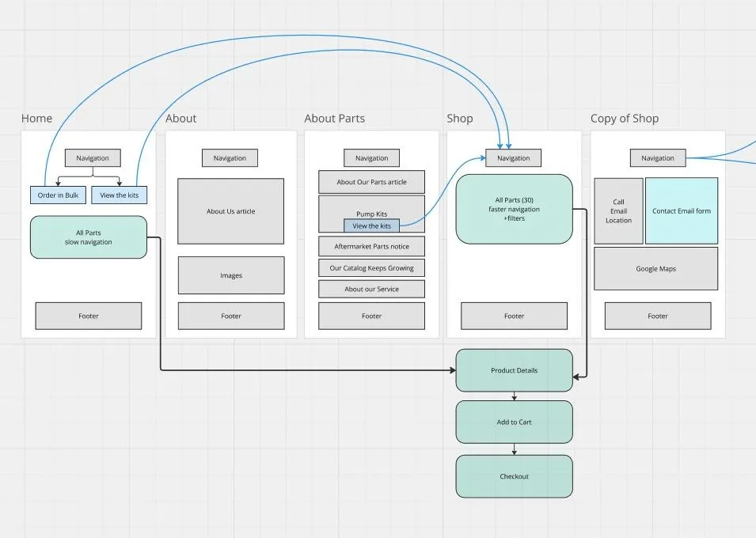Viewport: 756px width, 538px height.
Task: Select Footer box in About Parts frame
Action: (371, 316)
